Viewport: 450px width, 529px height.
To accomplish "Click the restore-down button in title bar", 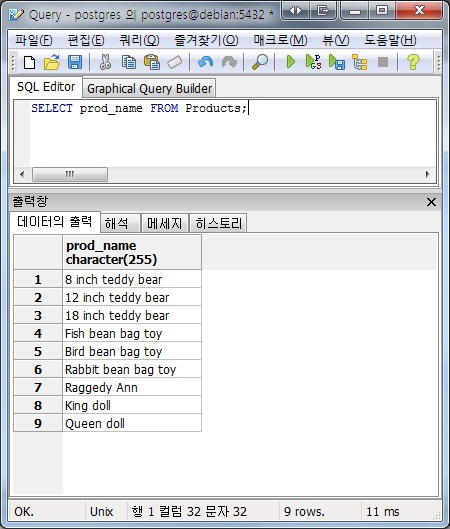I will (381, 11).
